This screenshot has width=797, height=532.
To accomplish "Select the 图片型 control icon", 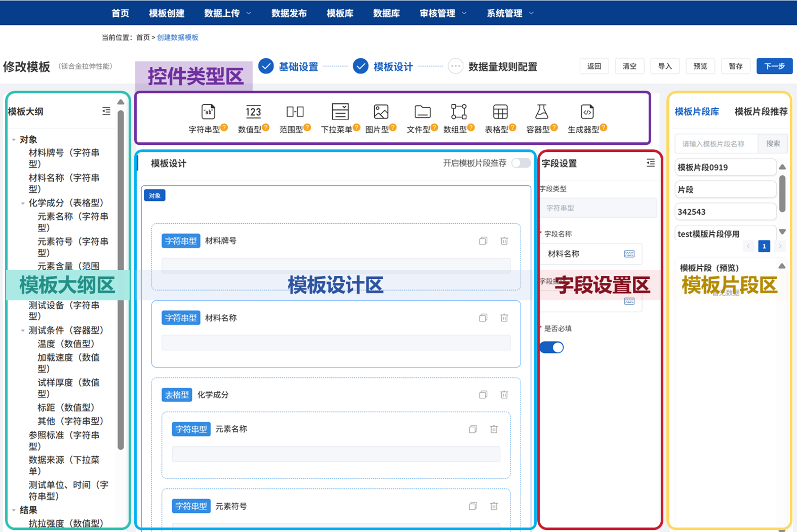I will click(x=381, y=112).
